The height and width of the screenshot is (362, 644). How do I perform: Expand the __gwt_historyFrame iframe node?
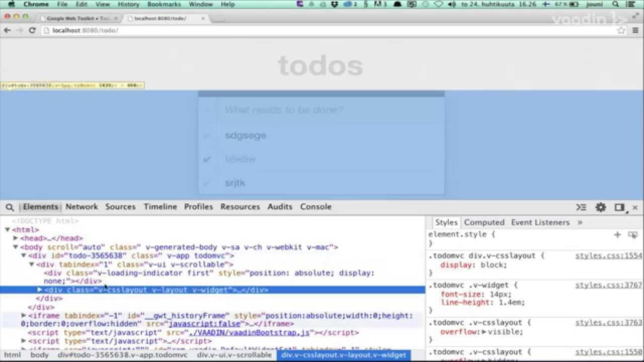pos(24,315)
